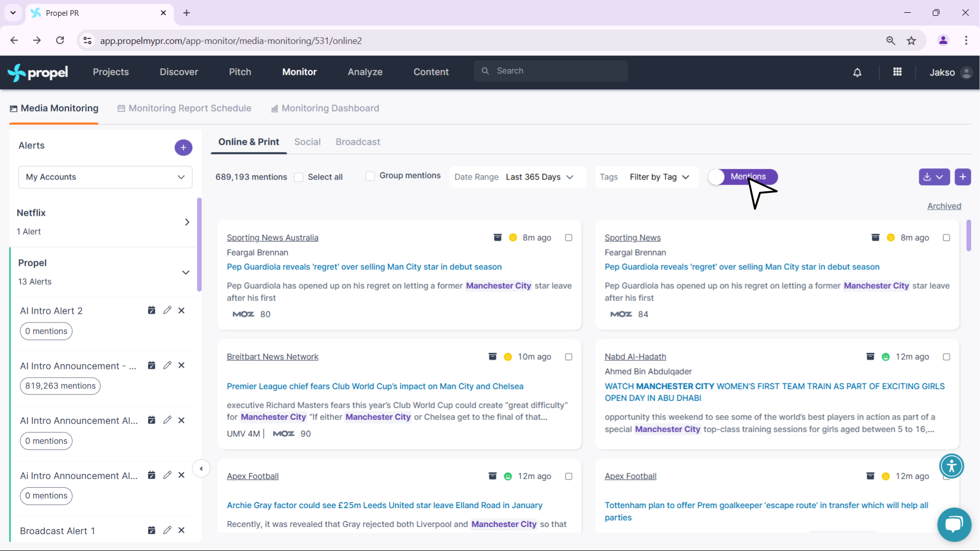Open Breitbart News Network source link

click(x=273, y=357)
